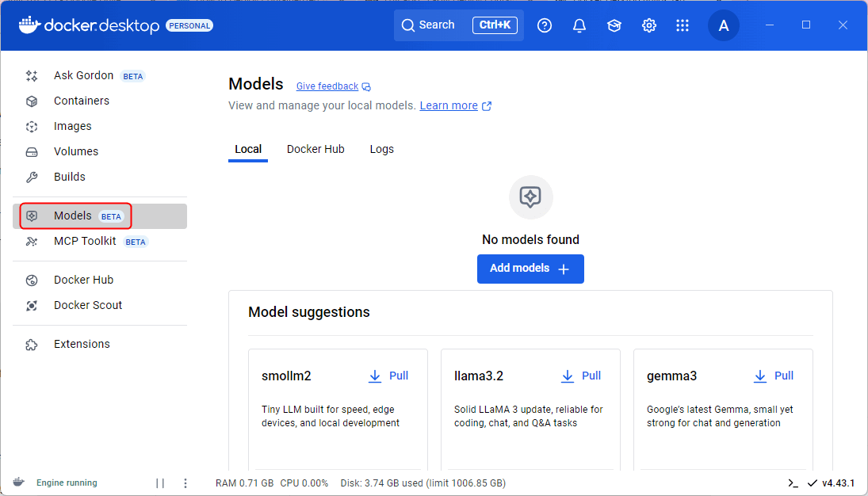Go to Images in the sidebar
The height and width of the screenshot is (496, 868).
(72, 126)
